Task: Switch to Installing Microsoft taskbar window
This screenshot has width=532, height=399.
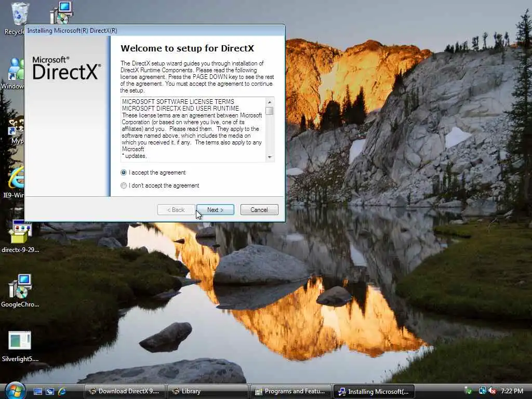Action: click(374, 391)
